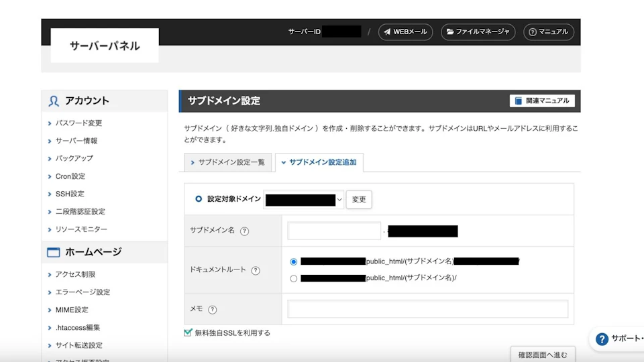644x362 pixels.
Task: Open the サポート help widget
Action: tap(617, 339)
